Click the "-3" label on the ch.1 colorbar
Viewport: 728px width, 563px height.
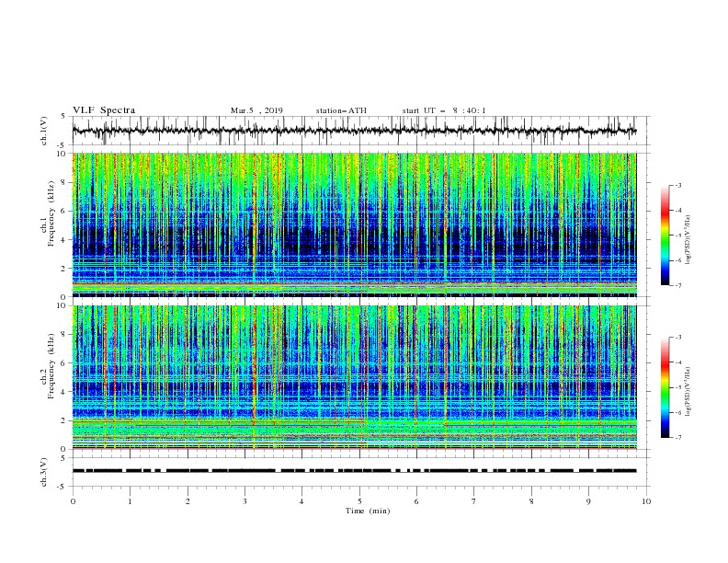tap(678, 185)
